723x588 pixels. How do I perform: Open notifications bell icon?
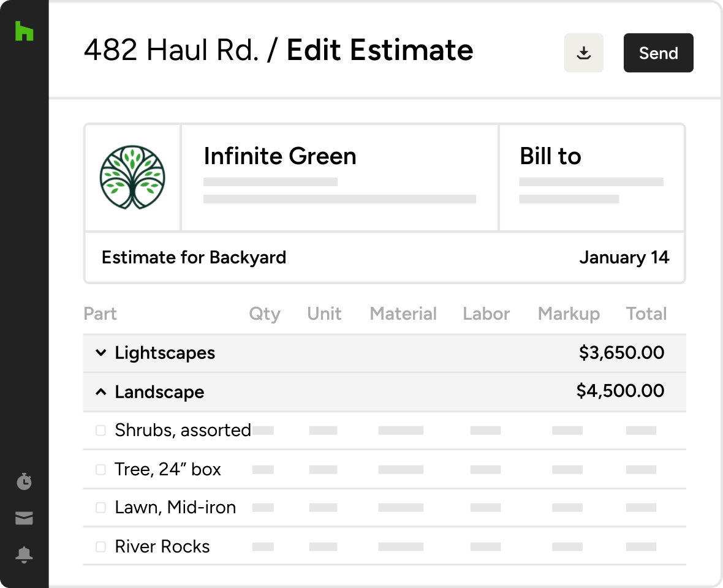24,555
